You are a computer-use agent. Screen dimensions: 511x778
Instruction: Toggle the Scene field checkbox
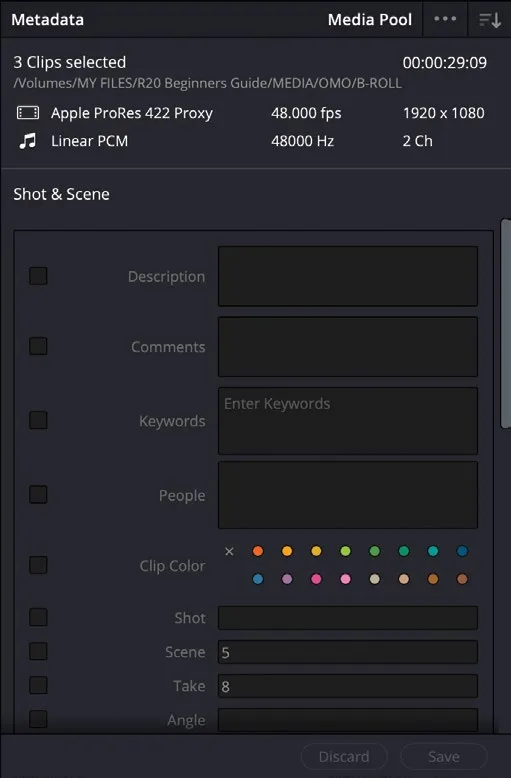[38, 651]
